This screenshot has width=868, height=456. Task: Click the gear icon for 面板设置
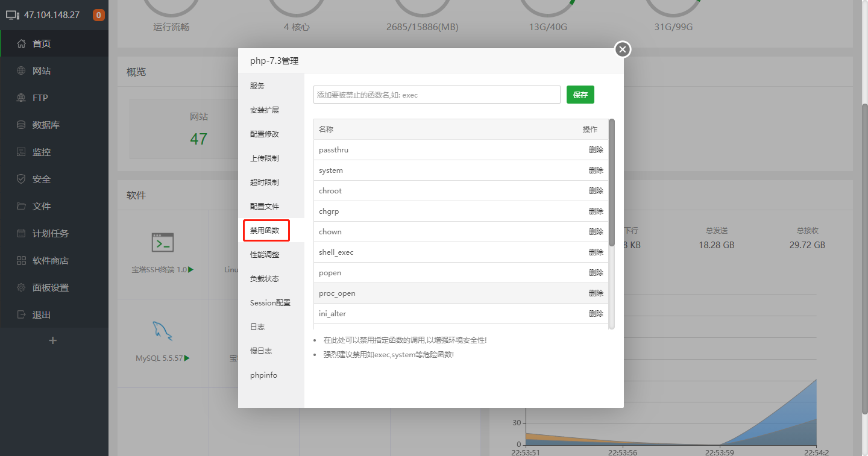click(x=21, y=287)
